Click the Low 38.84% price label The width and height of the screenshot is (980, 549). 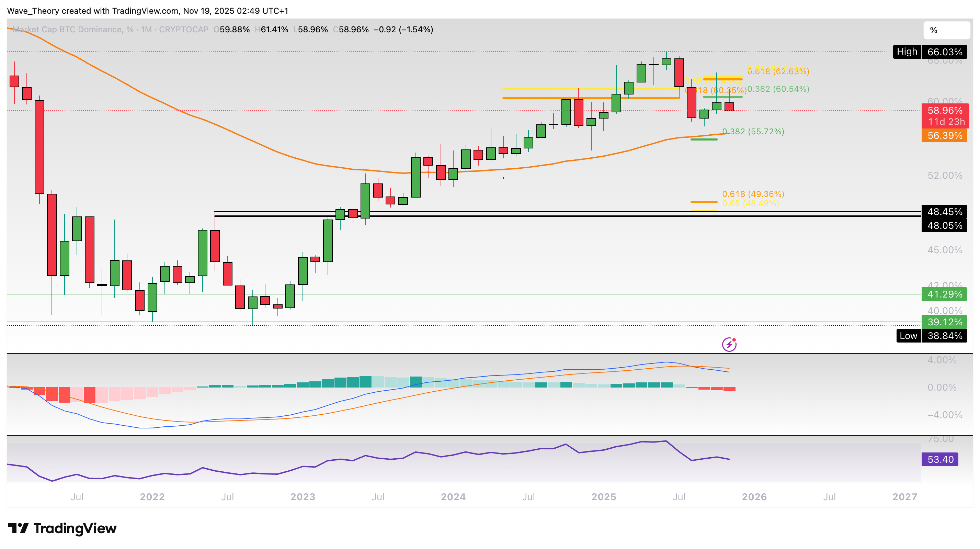tap(931, 336)
